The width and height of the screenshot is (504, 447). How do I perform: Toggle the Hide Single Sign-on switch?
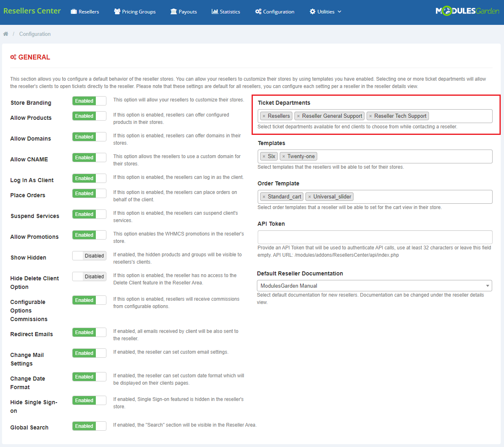pos(89,401)
